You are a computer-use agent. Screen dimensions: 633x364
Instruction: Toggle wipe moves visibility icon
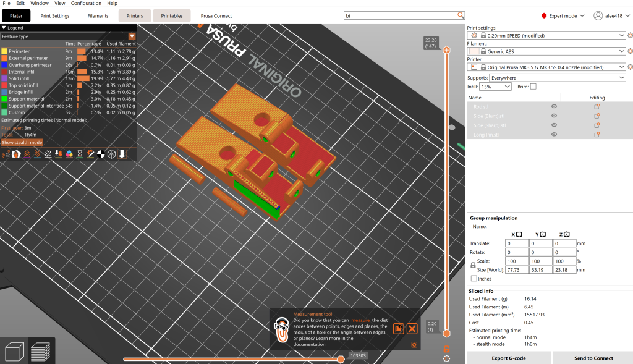click(16, 154)
